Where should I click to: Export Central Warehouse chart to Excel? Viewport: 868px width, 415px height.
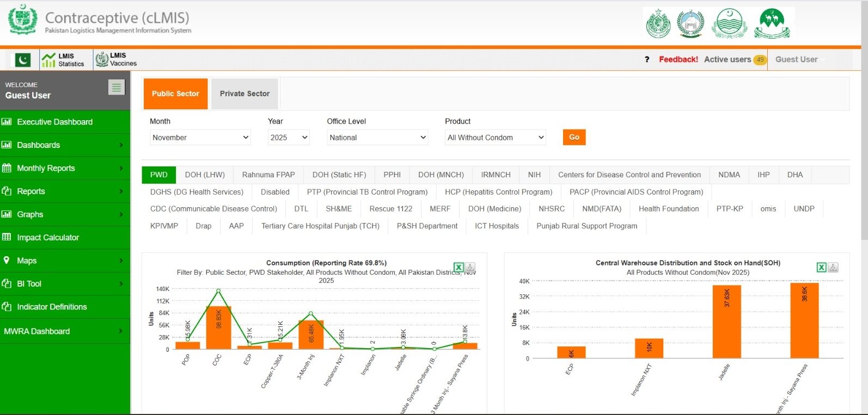click(821, 267)
